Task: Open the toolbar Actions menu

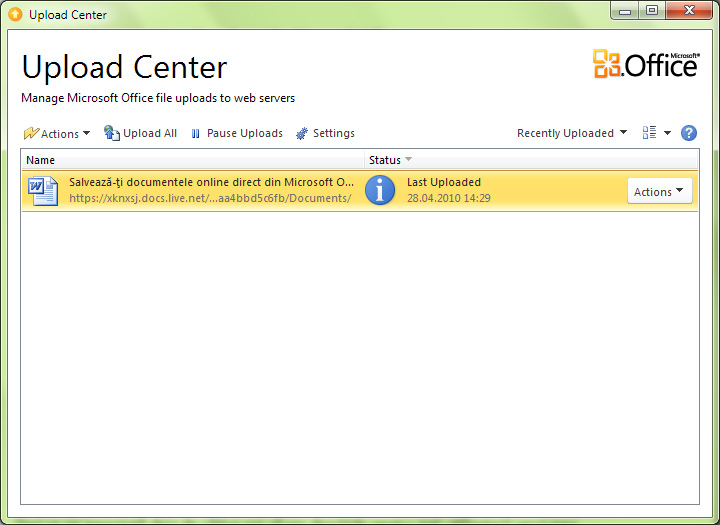Action: point(57,134)
